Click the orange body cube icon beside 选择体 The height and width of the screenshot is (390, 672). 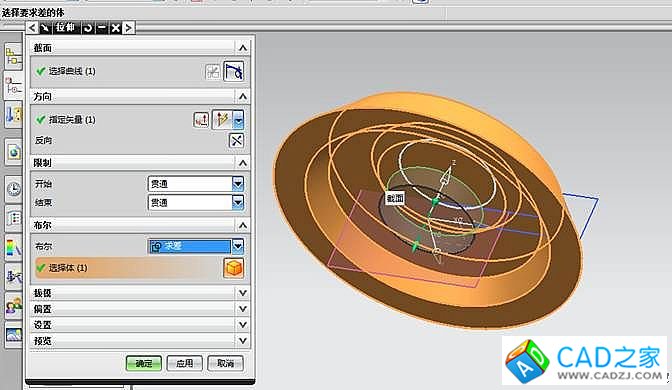(234, 268)
